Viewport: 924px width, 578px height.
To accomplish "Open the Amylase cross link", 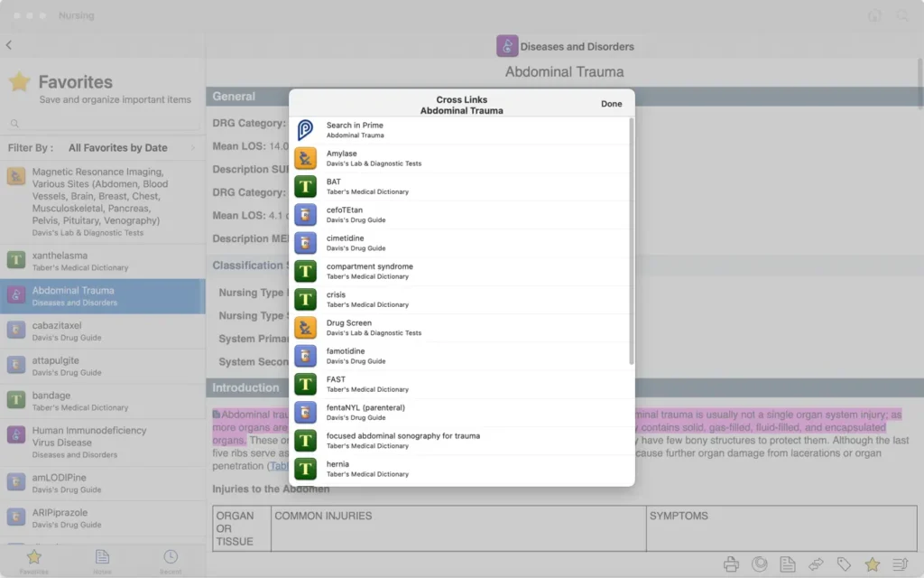I will (x=461, y=158).
